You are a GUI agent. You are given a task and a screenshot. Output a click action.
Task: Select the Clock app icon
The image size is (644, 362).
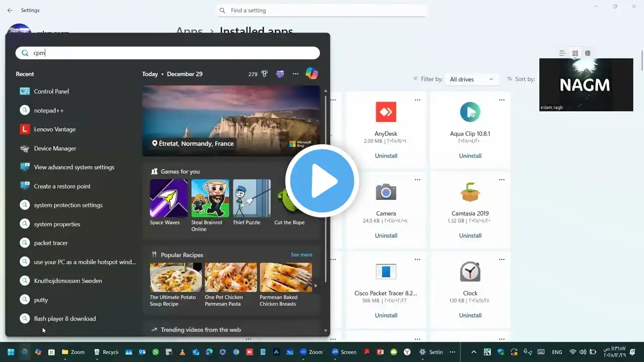point(470,271)
